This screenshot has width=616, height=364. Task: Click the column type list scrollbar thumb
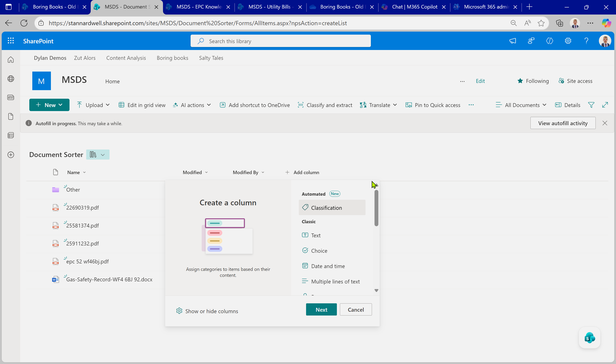(376, 208)
